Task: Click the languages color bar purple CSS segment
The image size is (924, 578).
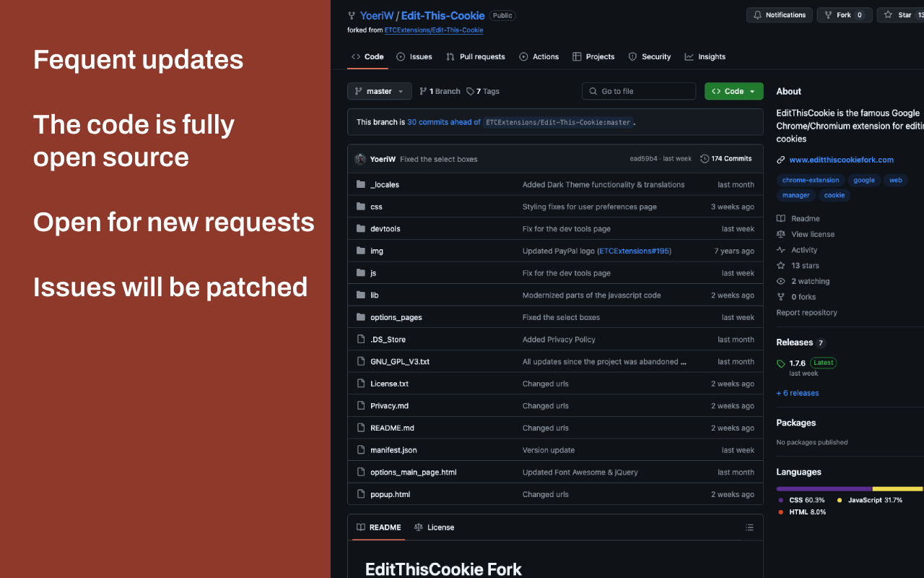Action: coord(824,489)
